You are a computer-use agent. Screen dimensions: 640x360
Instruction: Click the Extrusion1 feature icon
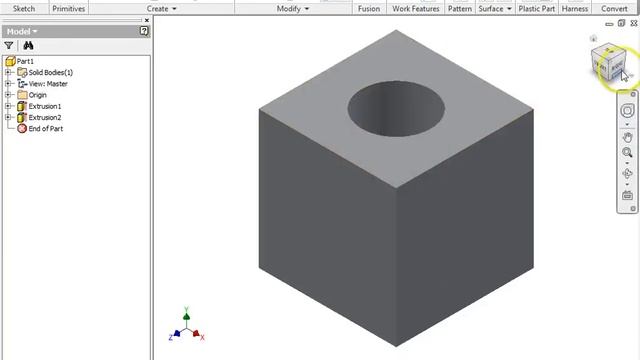(x=22, y=106)
